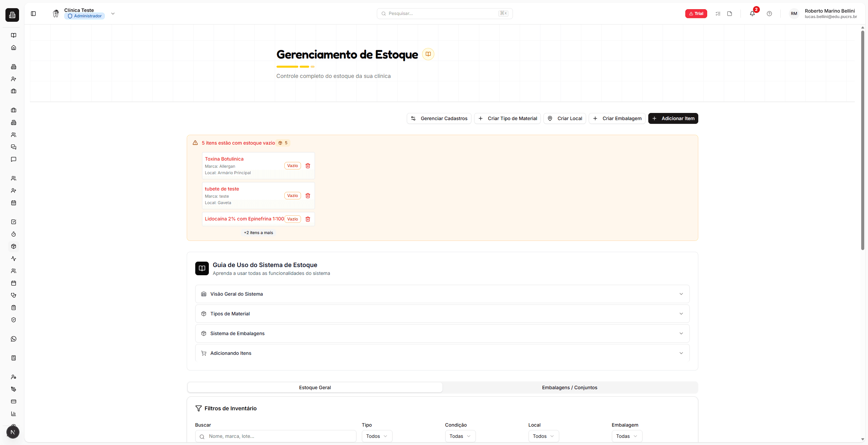Click the home icon in the sidebar
Image resolution: width=868 pixels, height=445 pixels.
point(14,48)
